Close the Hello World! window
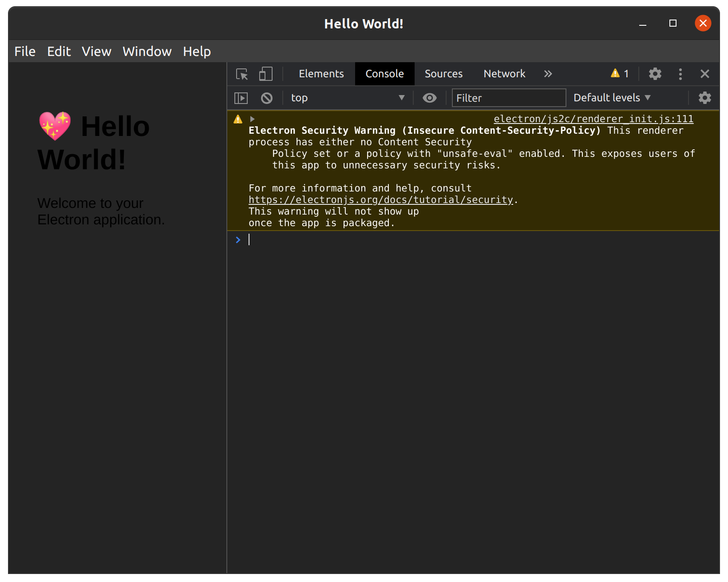 pos(703,24)
